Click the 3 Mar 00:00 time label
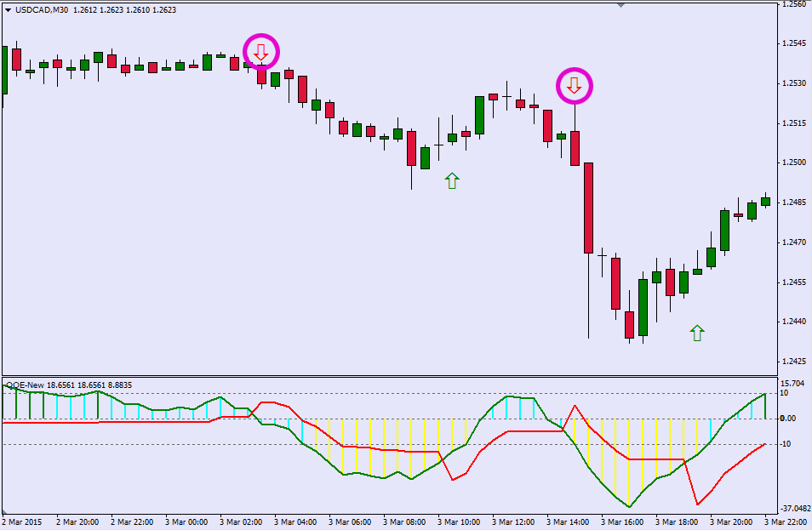This screenshot has width=812, height=530. 186,521
